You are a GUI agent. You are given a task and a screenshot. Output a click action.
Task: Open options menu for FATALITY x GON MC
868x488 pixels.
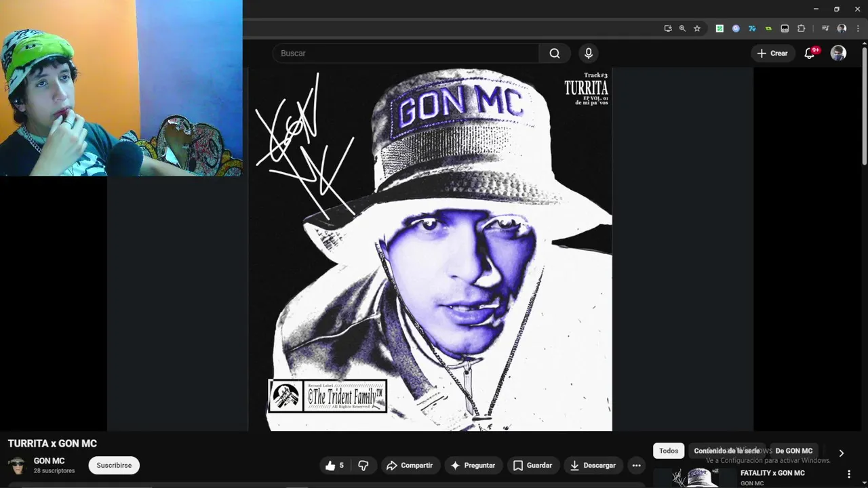tap(849, 474)
